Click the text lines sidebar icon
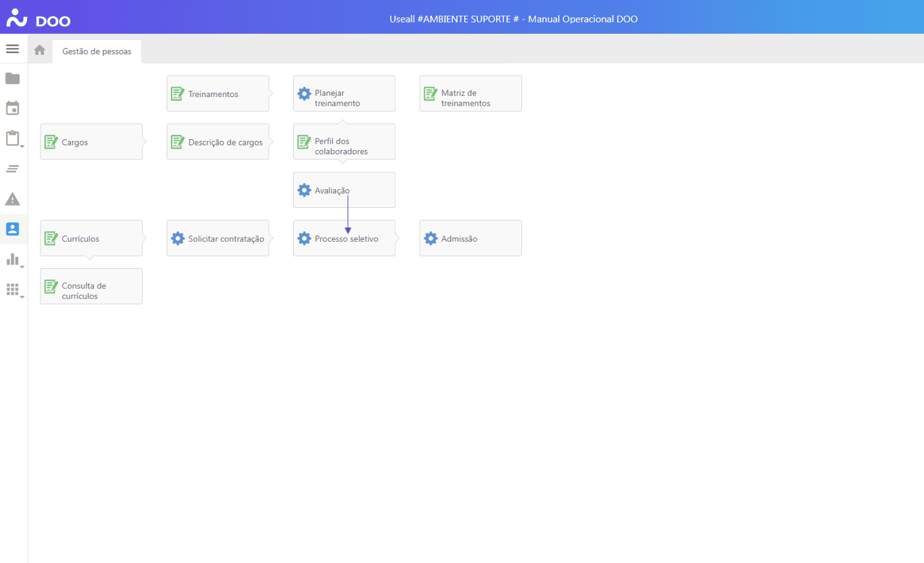The image size is (924, 563). [12, 169]
